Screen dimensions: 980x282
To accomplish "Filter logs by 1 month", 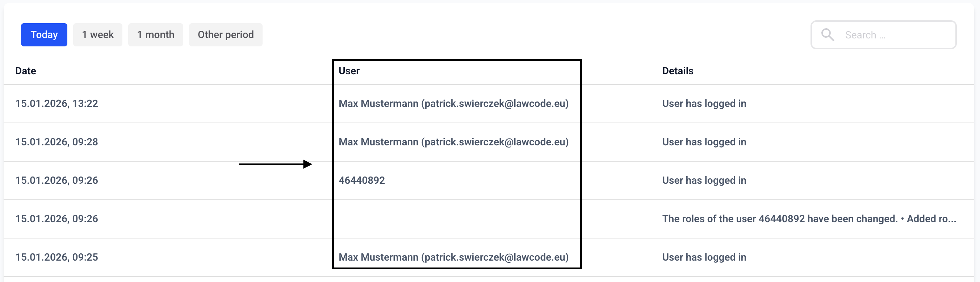I will click(x=156, y=35).
